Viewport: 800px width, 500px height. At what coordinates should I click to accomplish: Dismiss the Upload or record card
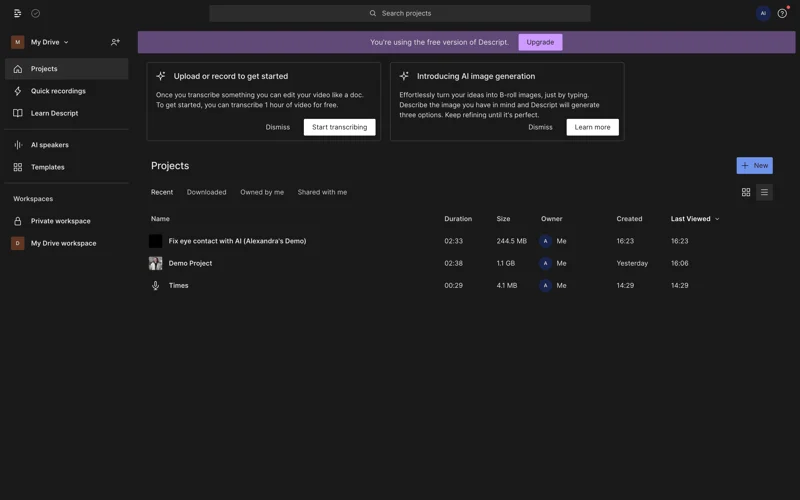pos(278,127)
